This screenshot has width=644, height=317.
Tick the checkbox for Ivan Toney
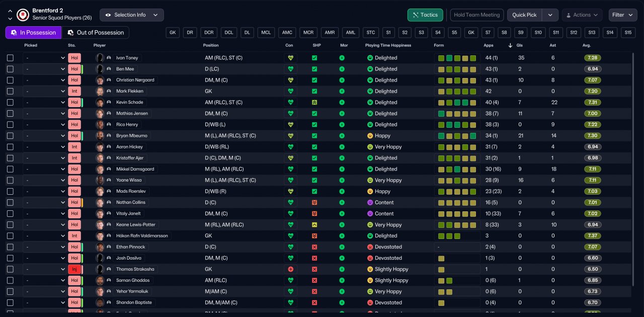click(x=10, y=58)
